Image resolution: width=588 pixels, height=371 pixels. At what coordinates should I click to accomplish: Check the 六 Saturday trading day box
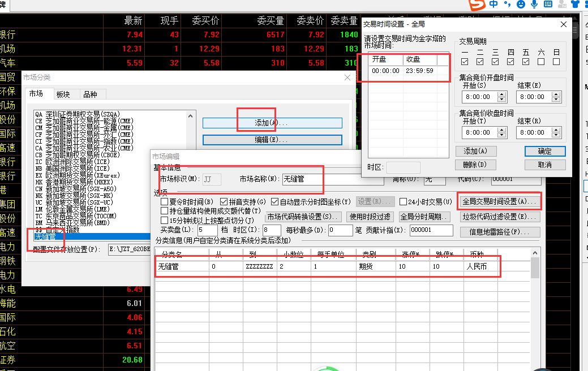coord(541,62)
